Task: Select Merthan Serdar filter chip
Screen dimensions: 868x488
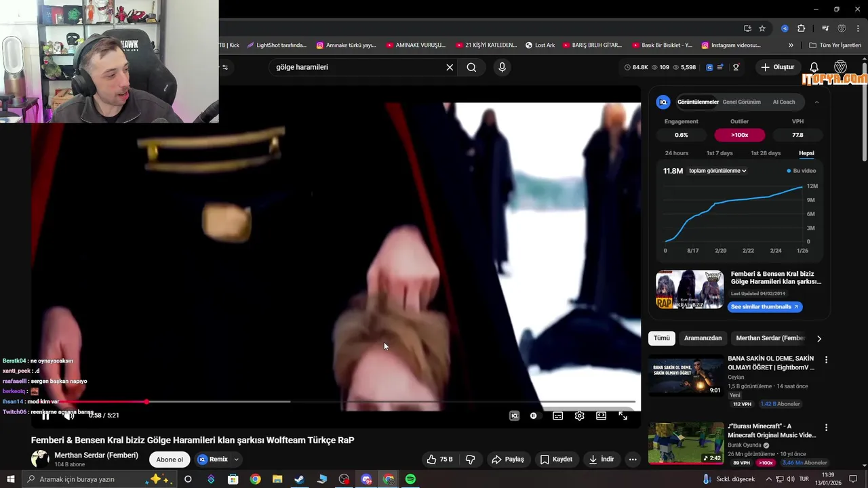Action: (770, 338)
